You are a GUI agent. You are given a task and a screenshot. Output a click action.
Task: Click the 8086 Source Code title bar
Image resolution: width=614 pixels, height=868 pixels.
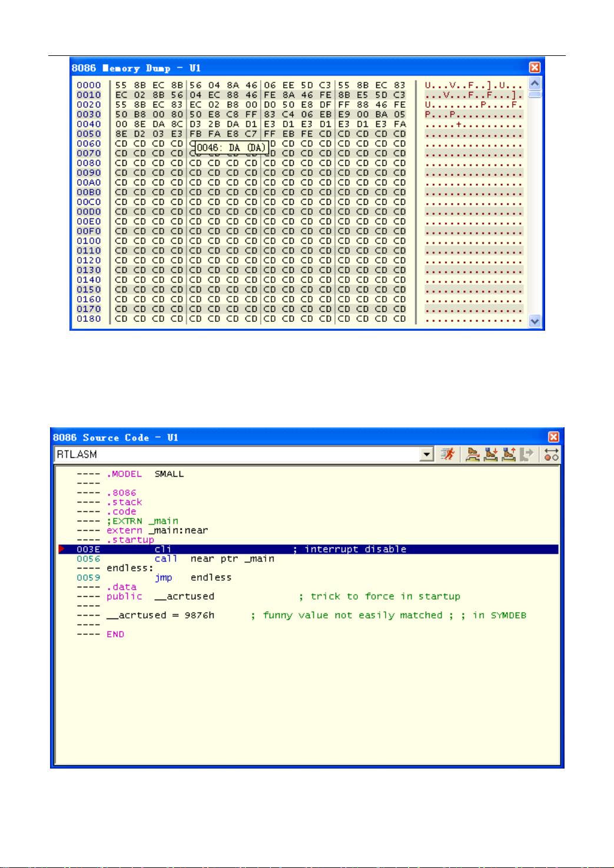pyautogui.click(x=294, y=437)
